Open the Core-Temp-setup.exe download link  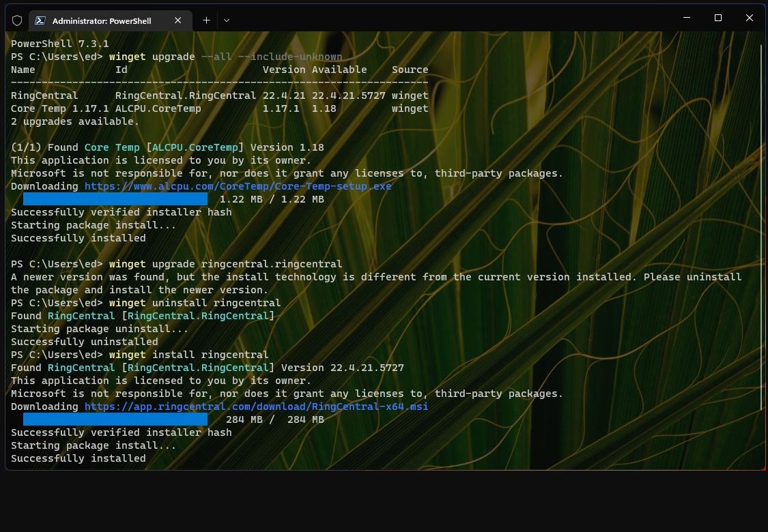tap(238, 186)
